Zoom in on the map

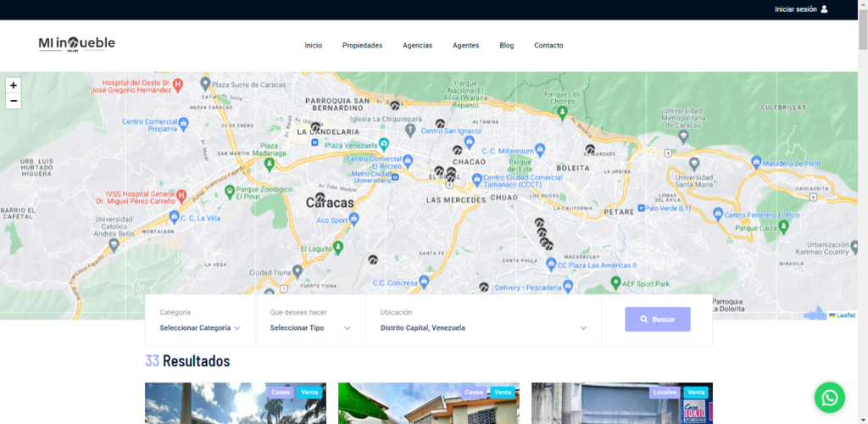[x=14, y=86]
